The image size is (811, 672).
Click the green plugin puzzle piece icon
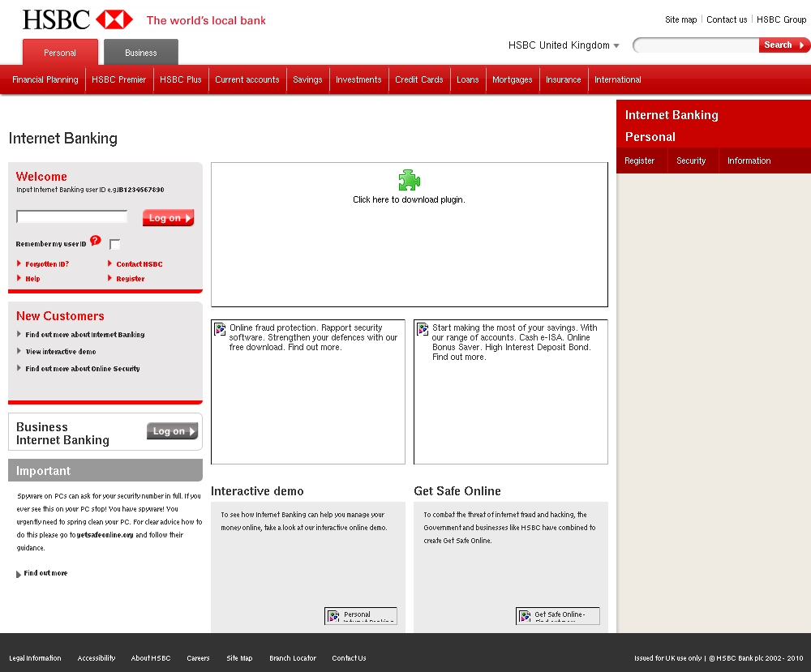click(x=409, y=181)
